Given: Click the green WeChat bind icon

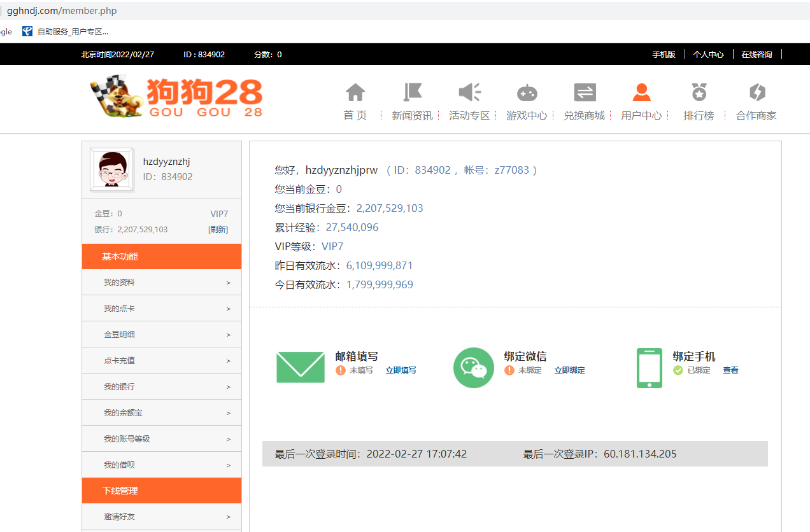Looking at the screenshot, I should (474, 367).
